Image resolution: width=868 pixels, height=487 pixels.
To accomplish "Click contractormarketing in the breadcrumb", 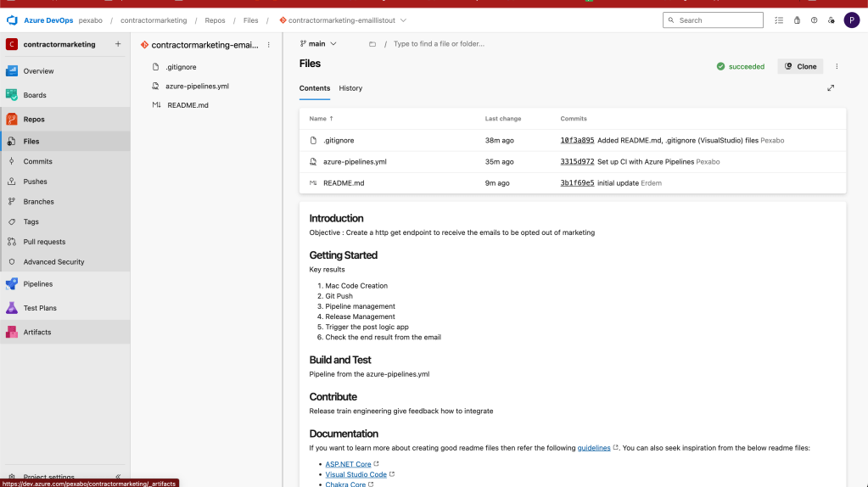I will (154, 20).
